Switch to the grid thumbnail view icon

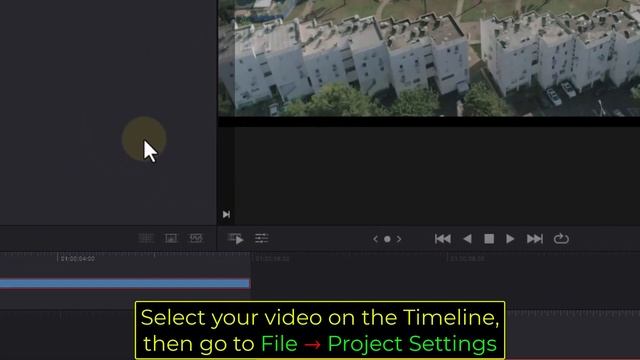click(x=146, y=238)
